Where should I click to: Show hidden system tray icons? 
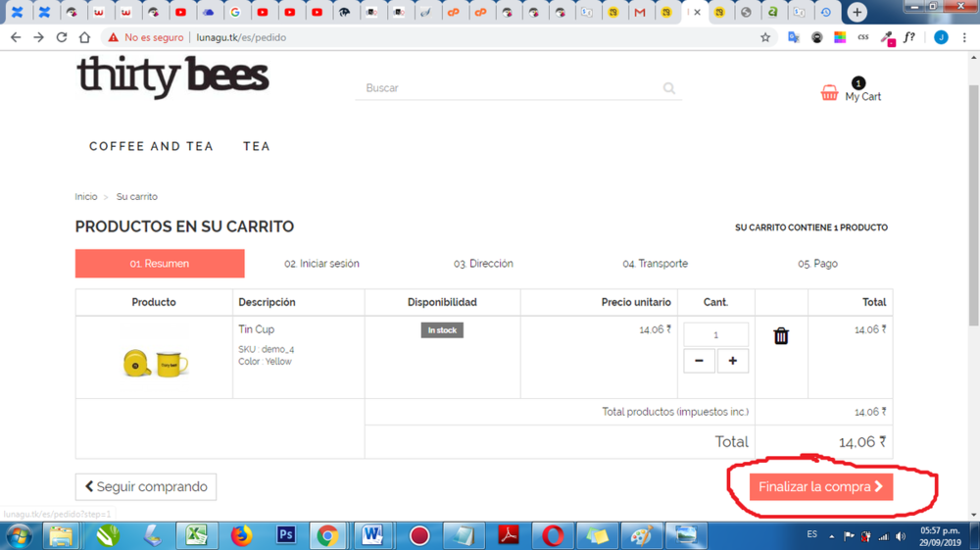pyautogui.click(x=831, y=536)
